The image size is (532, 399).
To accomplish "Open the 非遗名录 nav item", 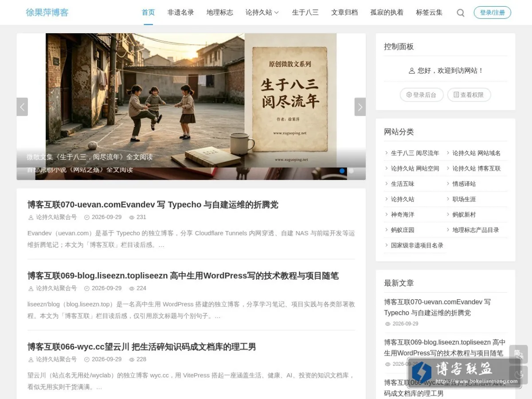I will (180, 12).
